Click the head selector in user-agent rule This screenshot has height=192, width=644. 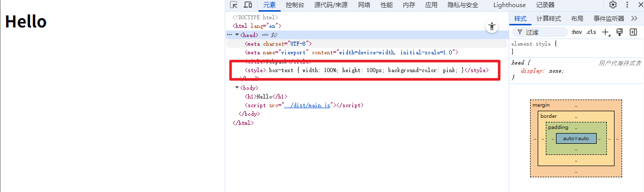[x=518, y=63]
